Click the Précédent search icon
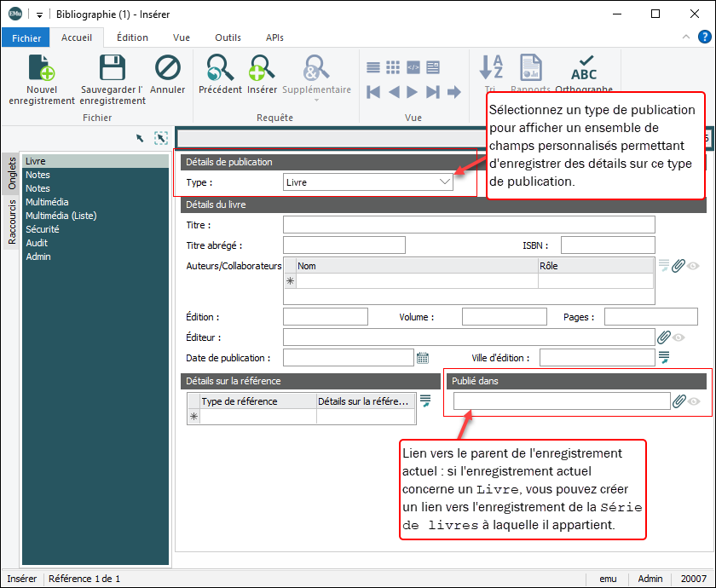The height and width of the screenshot is (588, 716). click(x=220, y=69)
